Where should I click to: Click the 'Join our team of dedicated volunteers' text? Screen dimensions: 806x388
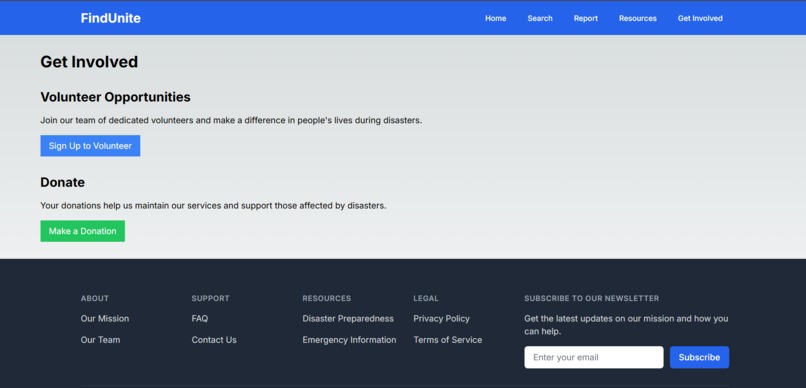click(231, 120)
